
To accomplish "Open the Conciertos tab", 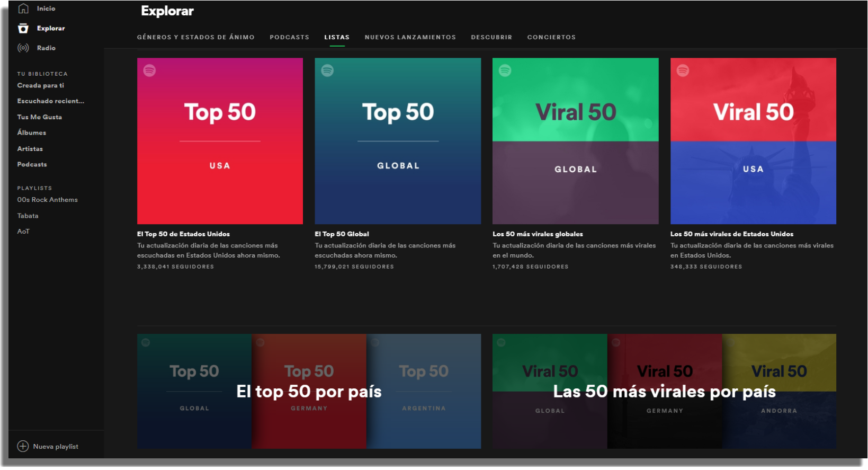I will [x=551, y=37].
